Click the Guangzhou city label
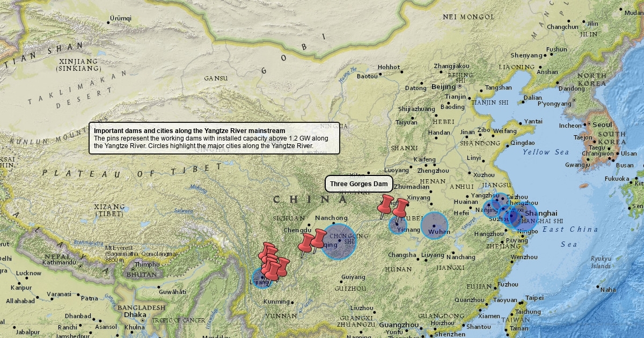This screenshot has width=644, height=338. point(398,325)
